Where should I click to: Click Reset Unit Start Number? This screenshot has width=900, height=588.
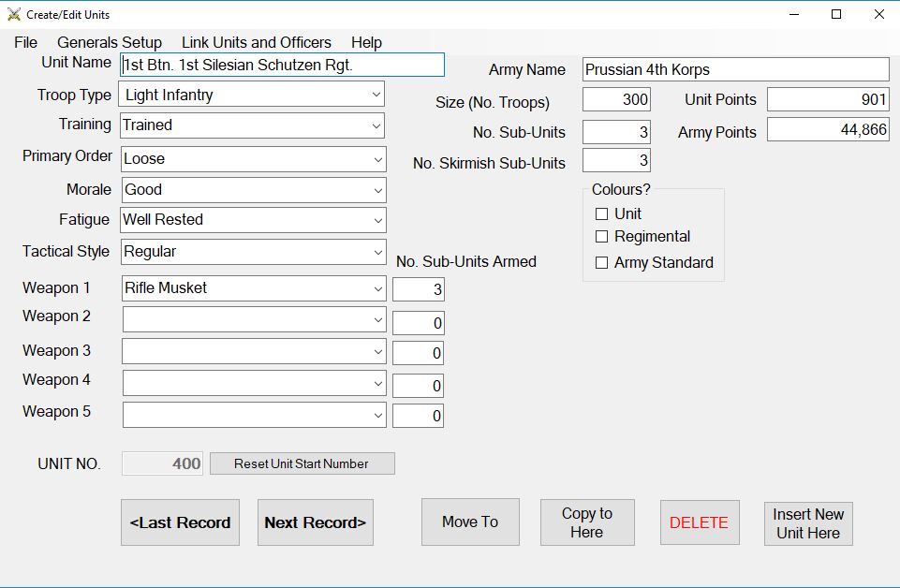302,463
